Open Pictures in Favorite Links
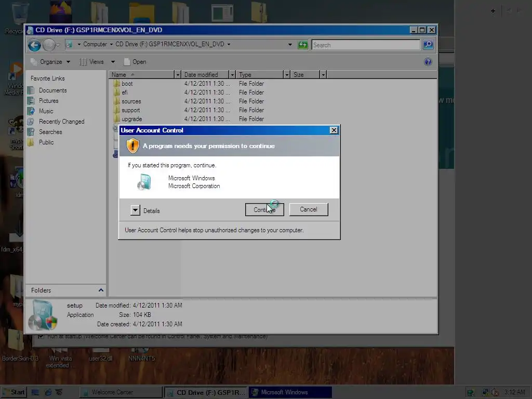This screenshot has height=399, width=532. [x=48, y=101]
